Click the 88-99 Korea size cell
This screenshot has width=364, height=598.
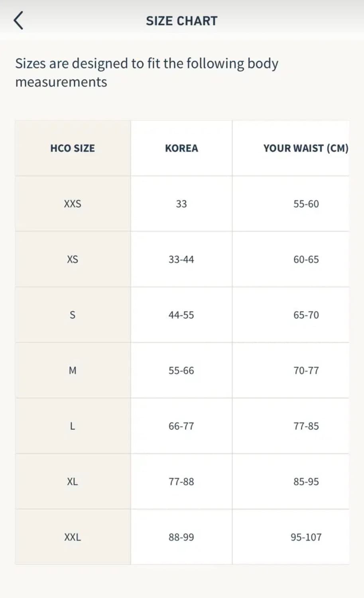pyautogui.click(x=181, y=537)
